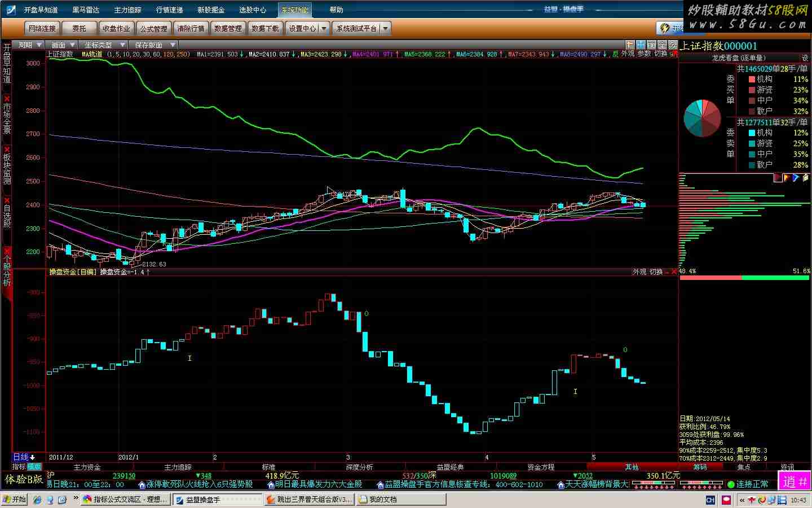Click 外观 in the main chart header

point(628,54)
